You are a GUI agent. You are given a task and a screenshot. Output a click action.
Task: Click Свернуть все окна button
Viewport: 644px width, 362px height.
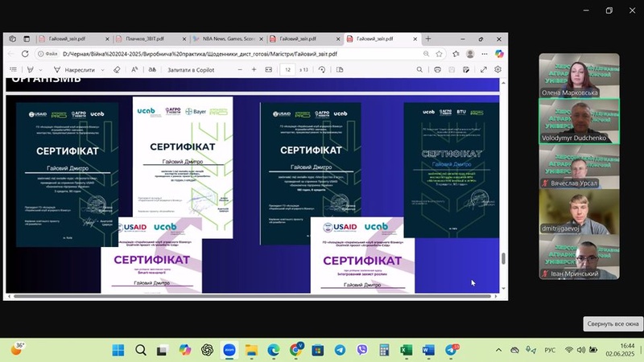coord(613,324)
